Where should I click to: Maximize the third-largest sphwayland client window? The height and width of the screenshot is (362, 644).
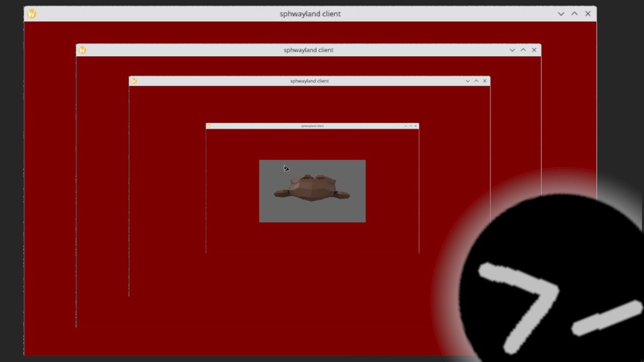[476, 81]
